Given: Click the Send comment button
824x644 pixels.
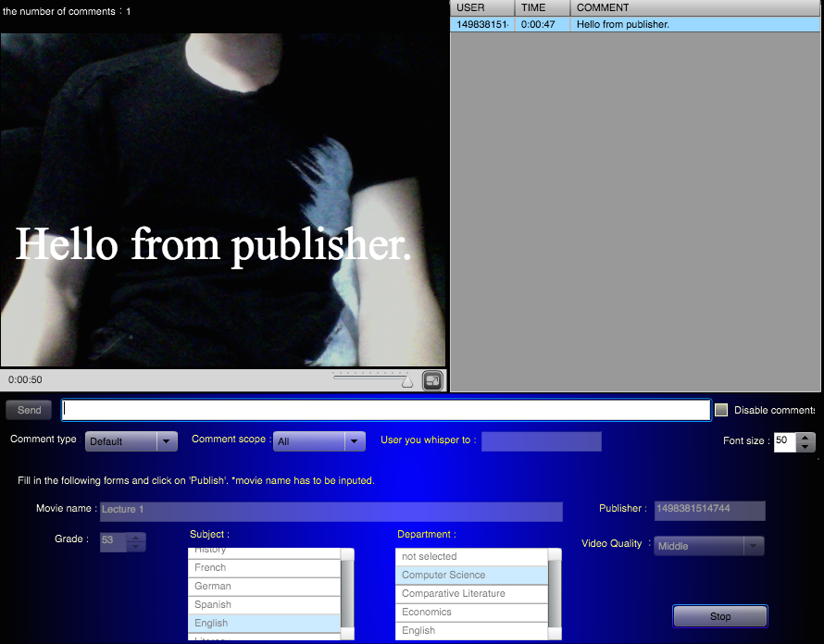Looking at the screenshot, I should 29,410.
